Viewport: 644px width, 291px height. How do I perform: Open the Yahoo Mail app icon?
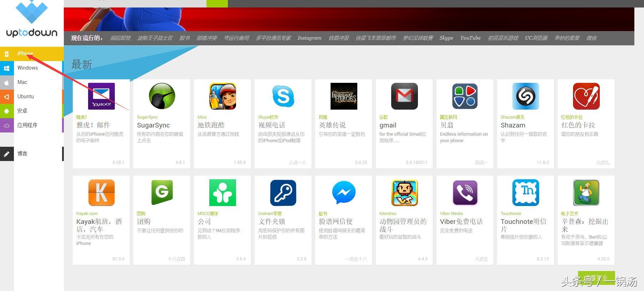point(101,96)
